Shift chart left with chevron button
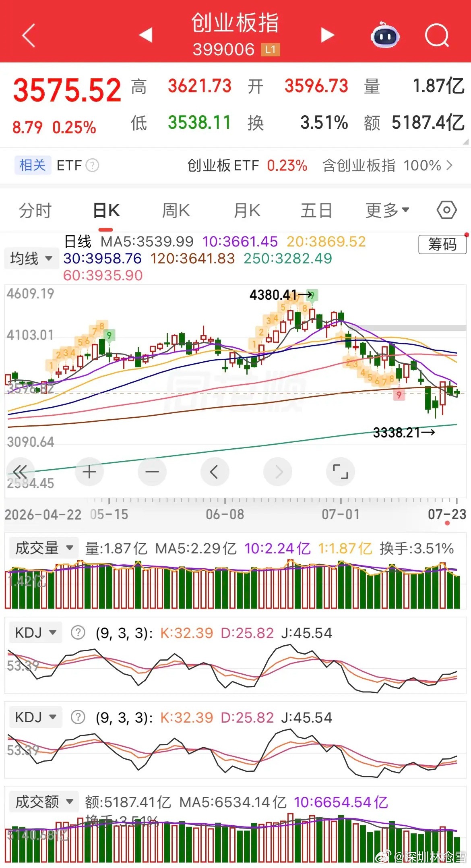Viewport: 471px width, 868px height. pos(215,471)
